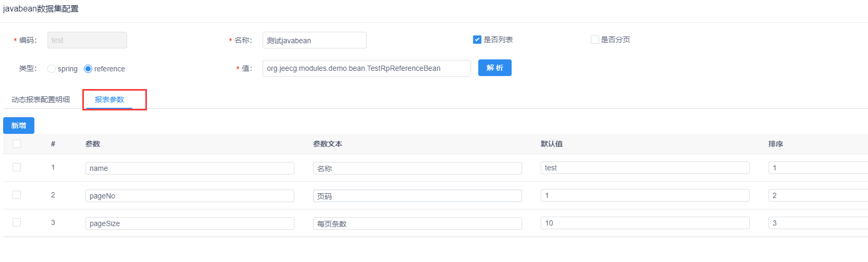Enable the 是否分页 checkbox

(594, 40)
